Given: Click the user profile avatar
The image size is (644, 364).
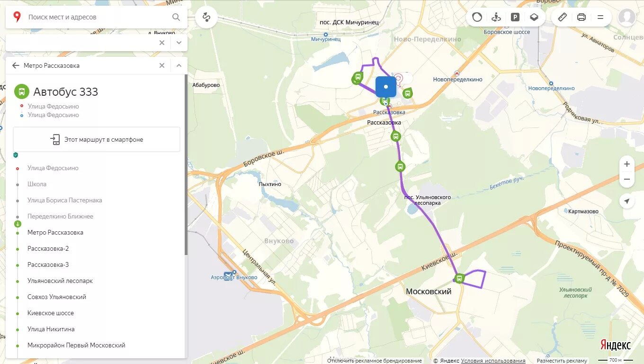Looking at the screenshot, I should (x=627, y=17).
